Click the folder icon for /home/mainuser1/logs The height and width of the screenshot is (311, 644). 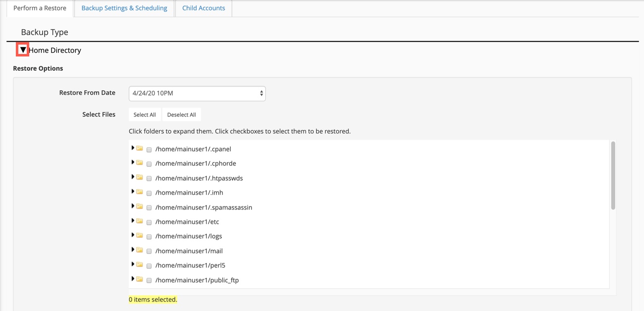click(x=140, y=236)
